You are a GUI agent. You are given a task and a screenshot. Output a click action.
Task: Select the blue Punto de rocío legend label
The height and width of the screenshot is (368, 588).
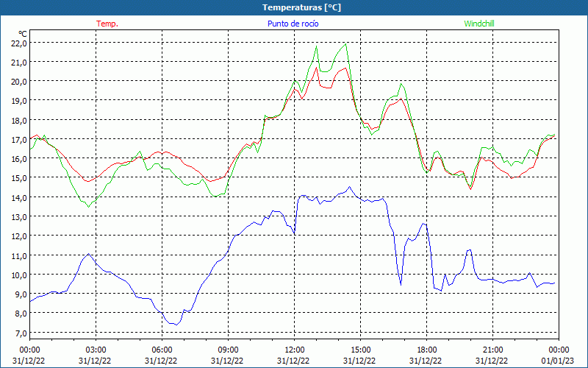293,24
